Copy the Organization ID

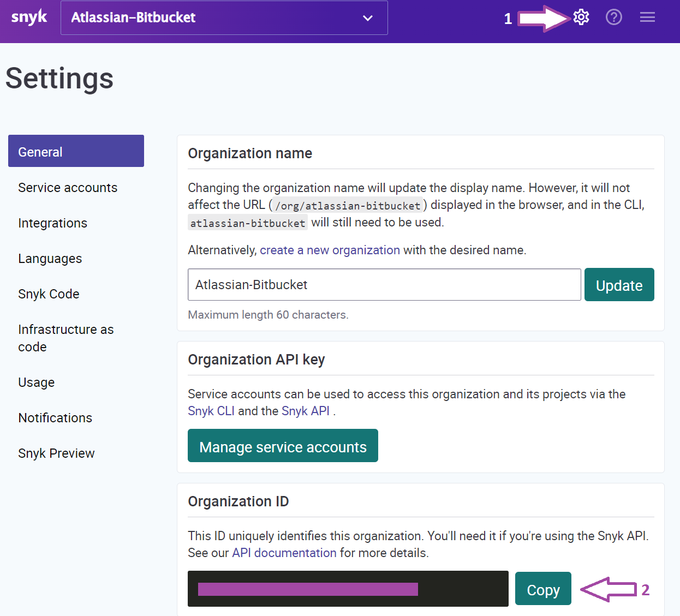tap(543, 589)
